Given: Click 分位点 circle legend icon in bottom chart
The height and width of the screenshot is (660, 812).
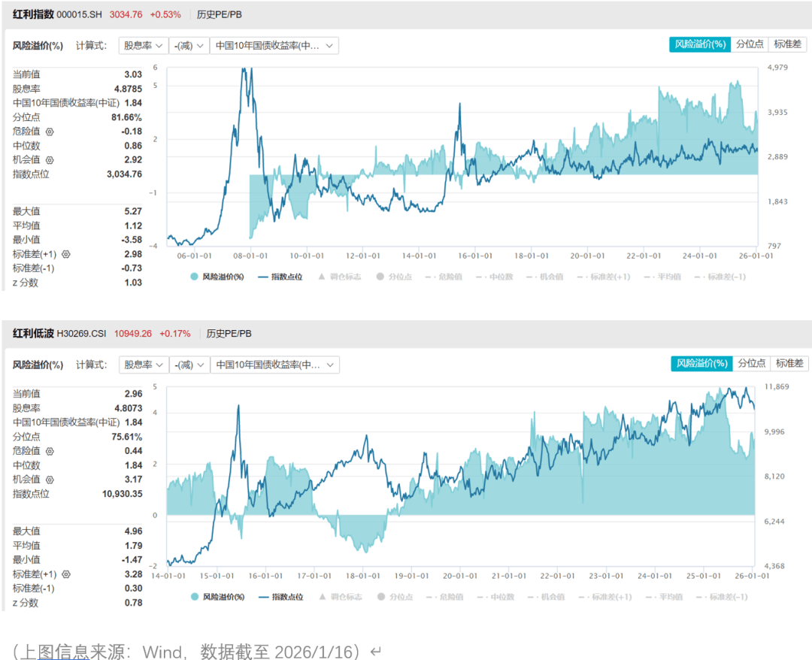Looking at the screenshot, I should pyautogui.click(x=381, y=597).
